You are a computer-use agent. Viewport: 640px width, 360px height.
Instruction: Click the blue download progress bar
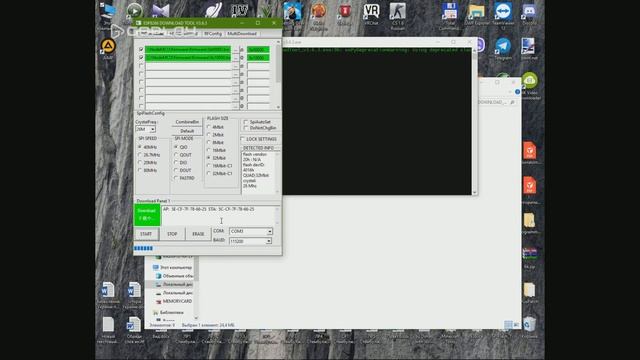143,248
